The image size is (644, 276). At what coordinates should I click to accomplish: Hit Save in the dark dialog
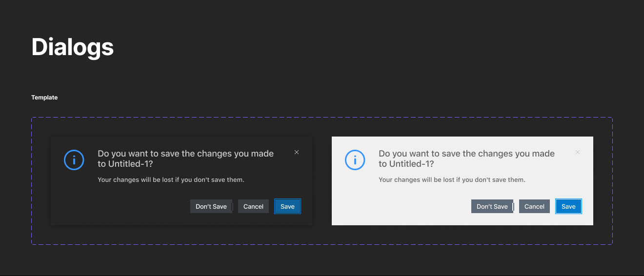click(287, 207)
